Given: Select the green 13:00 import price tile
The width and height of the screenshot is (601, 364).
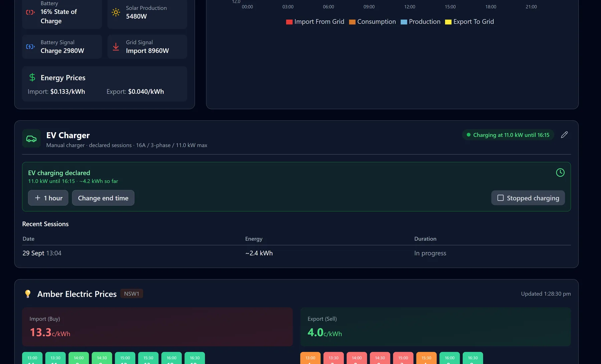Looking at the screenshot, I should click(x=32, y=358).
